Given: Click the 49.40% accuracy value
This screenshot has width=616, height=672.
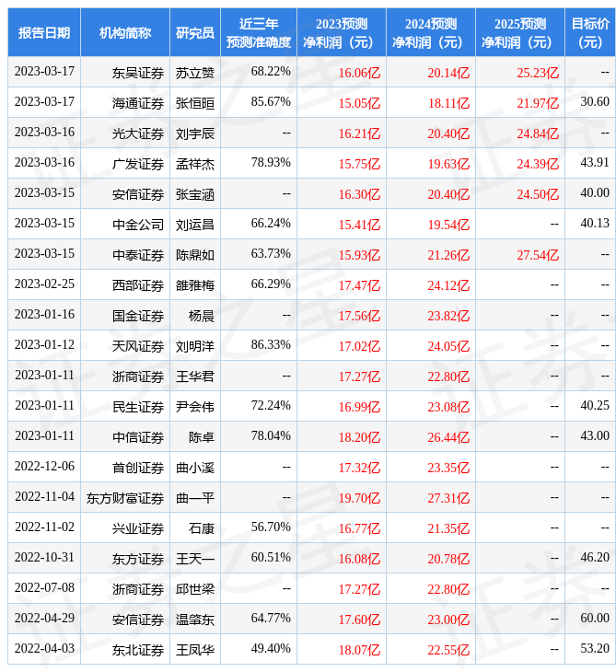Looking at the screenshot, I should [x=271, y=648].
